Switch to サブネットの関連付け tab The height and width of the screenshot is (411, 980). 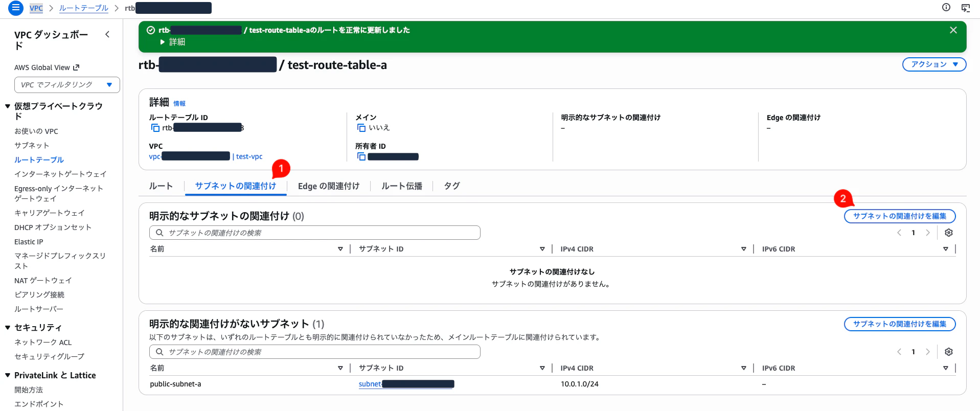coord(235,186)
